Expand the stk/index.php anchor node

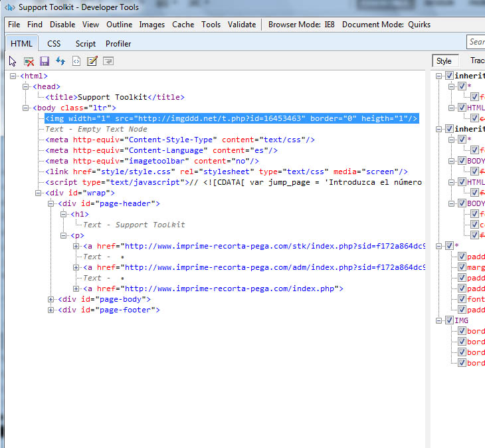tap(76, 247)
